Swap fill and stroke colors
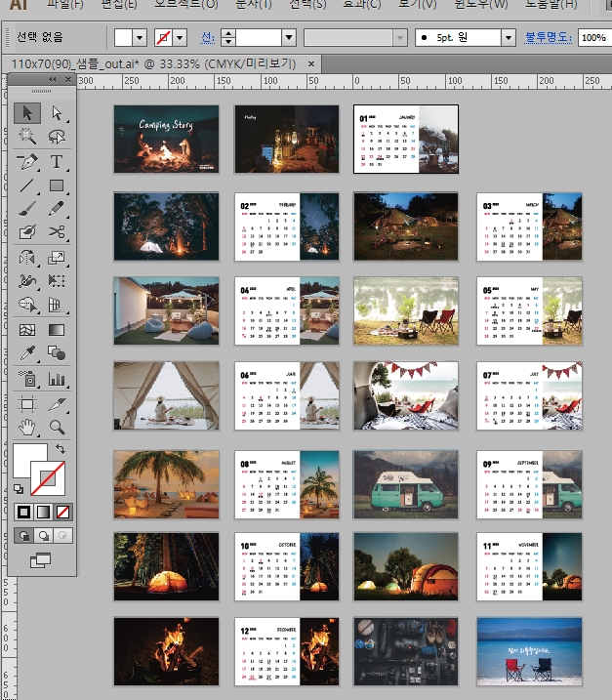 [61, 449]
